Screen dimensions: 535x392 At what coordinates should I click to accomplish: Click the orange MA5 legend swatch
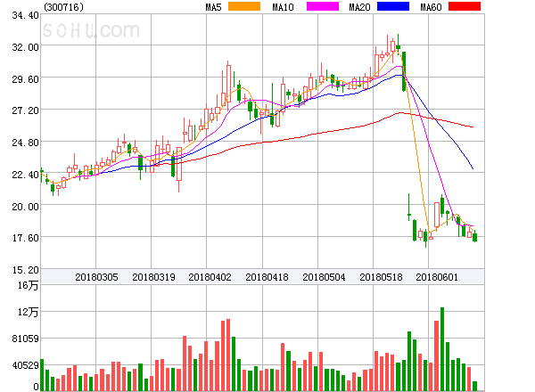244,6
